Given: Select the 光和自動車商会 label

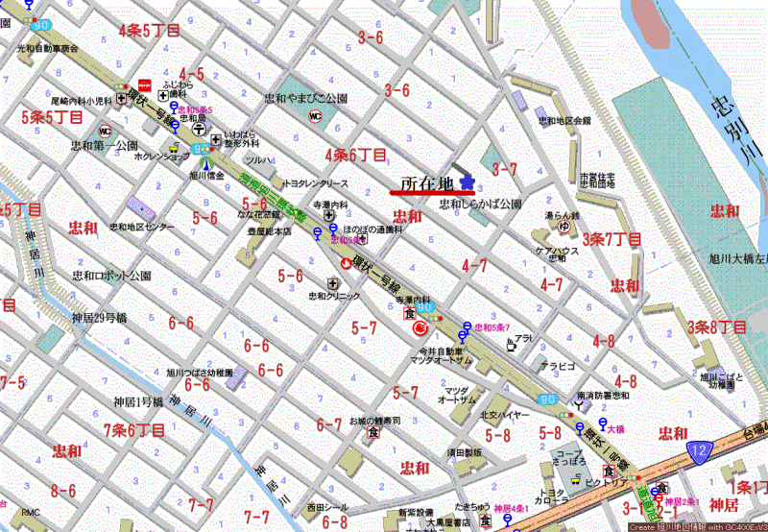Looking at the screenshot, I should pyautogui.click(x=47, y=49).
